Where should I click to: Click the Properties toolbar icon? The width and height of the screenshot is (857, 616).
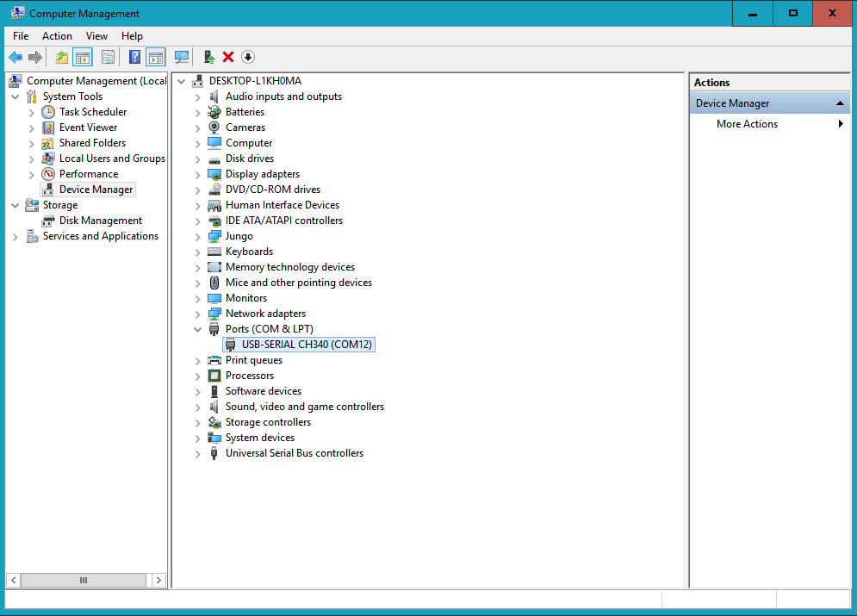tap(109, 57)
